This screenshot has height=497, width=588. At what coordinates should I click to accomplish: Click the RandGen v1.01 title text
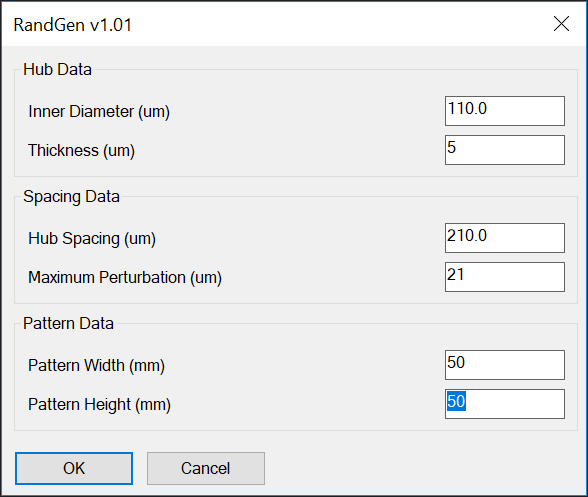pyautogui.click(x=73, y=25)
